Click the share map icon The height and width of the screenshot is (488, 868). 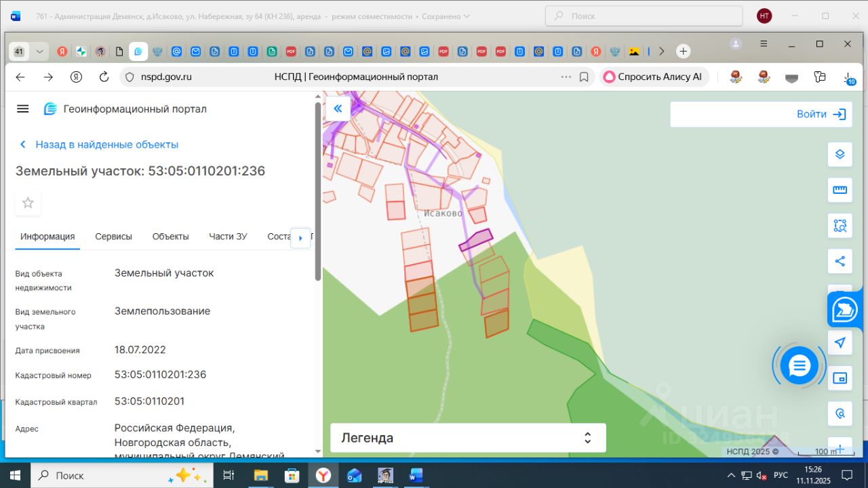click(x=840, y=261)
